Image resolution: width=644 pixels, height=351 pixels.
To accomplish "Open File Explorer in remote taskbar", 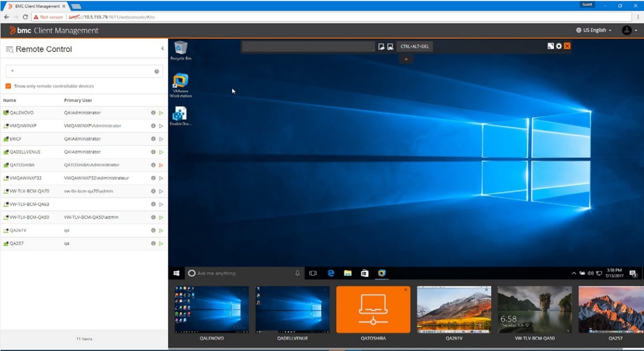I will point(347,273).
